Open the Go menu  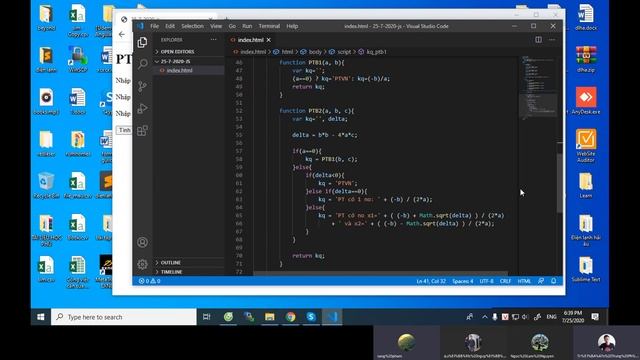point(232,26)
